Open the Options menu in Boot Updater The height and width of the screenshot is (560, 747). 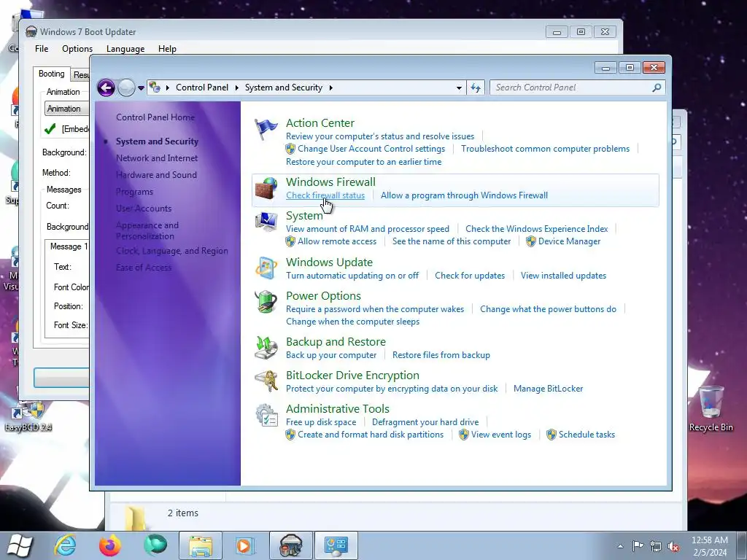coord(77,49)
